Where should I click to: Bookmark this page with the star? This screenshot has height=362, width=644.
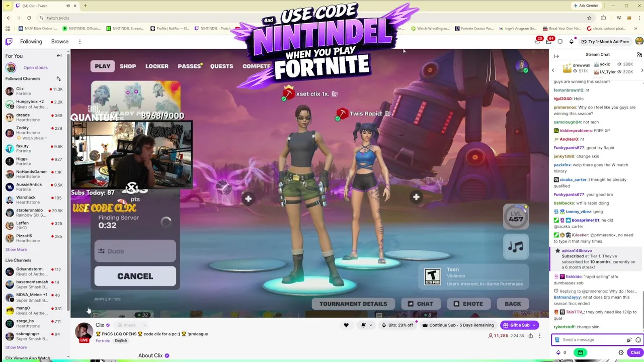[x=589, y=18]
